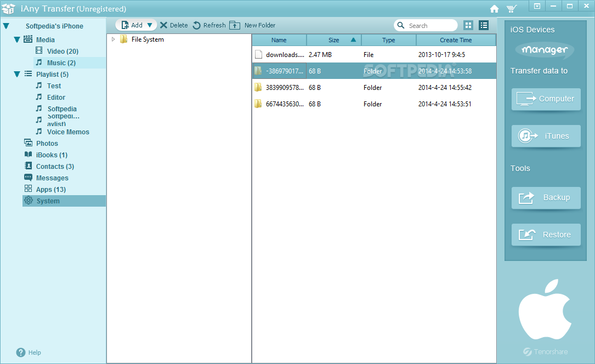Image resolution: width=595 pixels, height=364 pixels.
Task: Click the Apps grid icon
Action: [28, 189]
